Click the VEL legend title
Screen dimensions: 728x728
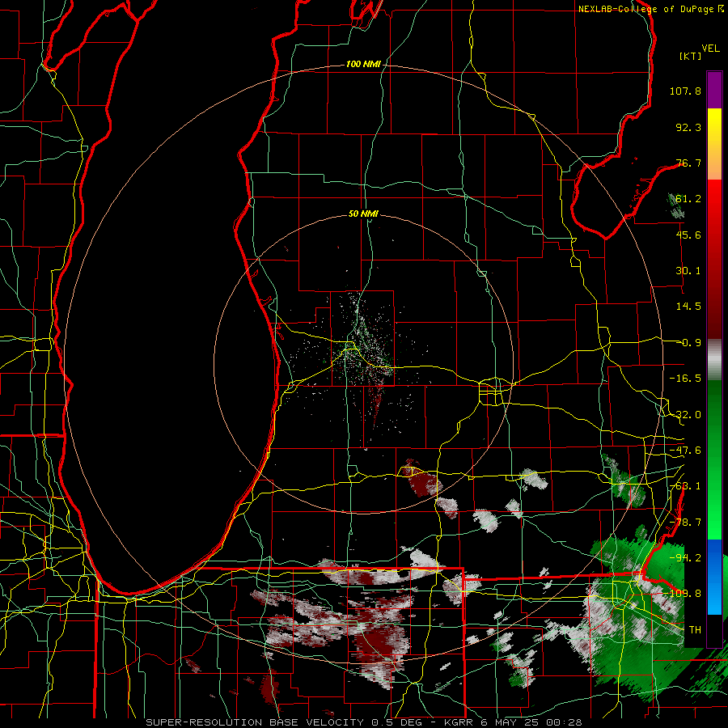pyautogui.click(x=710, y=49)
